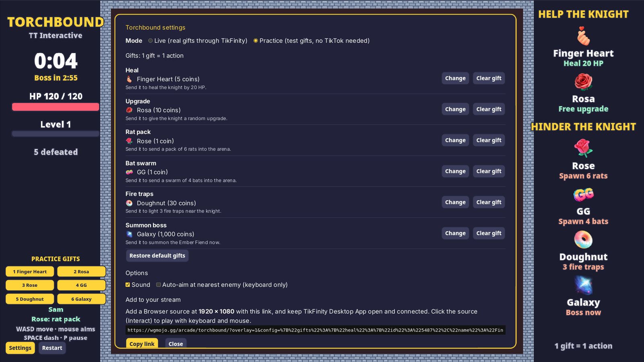Viewport: 644px width, 362px height.
Task: Click the Level 1 progress bar
Action: [56, 134]
